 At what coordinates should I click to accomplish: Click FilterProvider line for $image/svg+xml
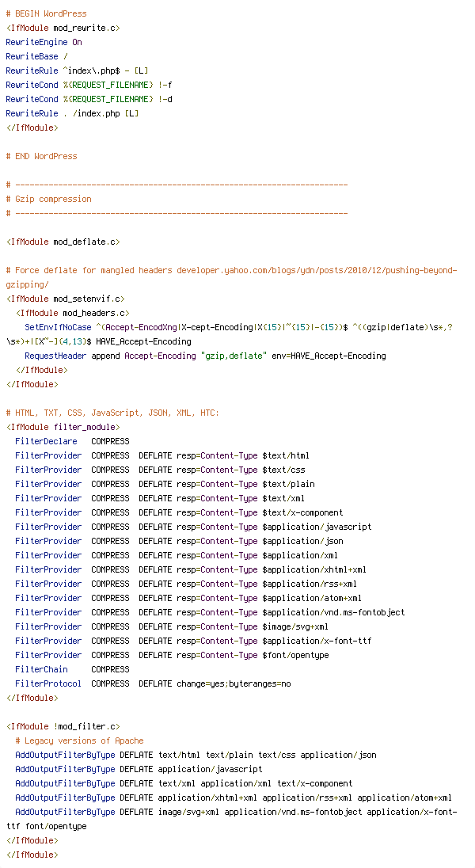tap(172, 626)
